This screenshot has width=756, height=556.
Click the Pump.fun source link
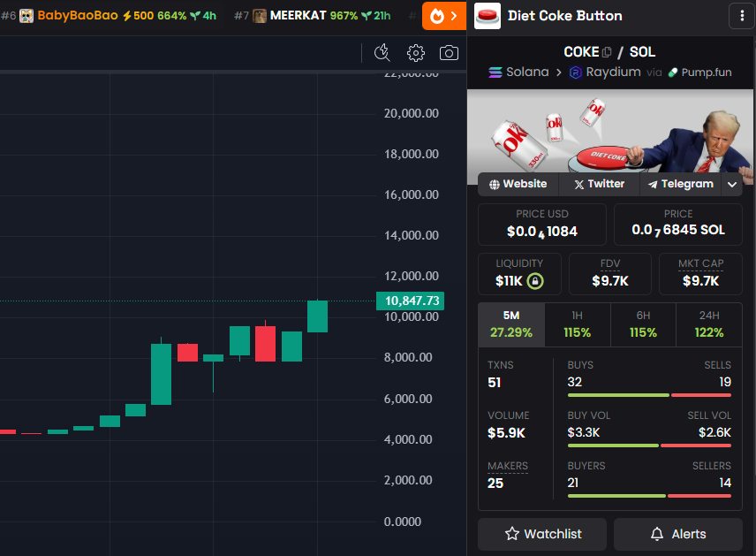pos(699,72)
